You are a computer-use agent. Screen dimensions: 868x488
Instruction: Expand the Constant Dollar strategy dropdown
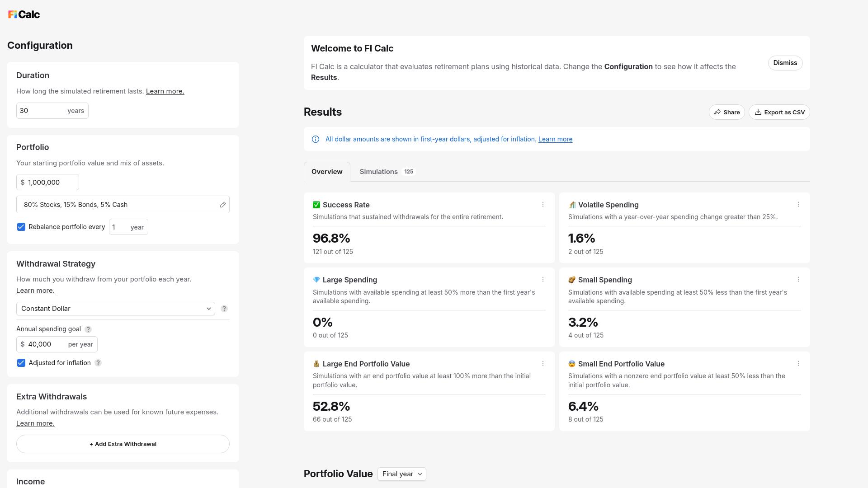(116, 309)
